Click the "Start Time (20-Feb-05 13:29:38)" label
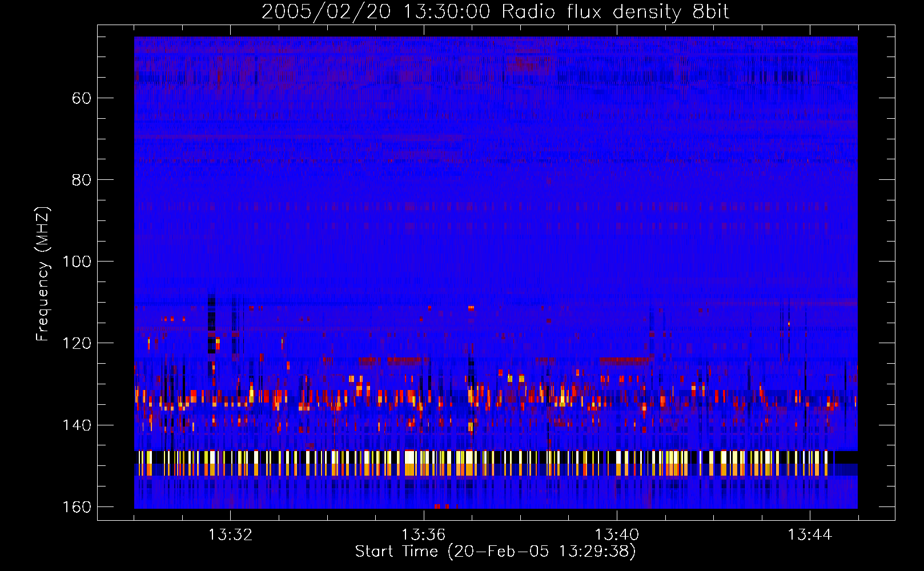Image resolution: width=924 pixels, height=571 pixels. [495, 552]
